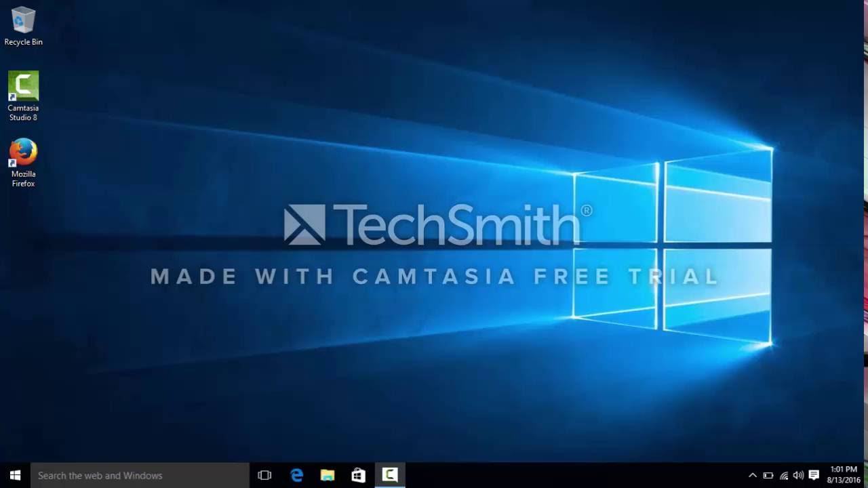Open Task View from the taskbar
Image resolution: width=868 pixels, height=488 pixels.
coord(264,475)
